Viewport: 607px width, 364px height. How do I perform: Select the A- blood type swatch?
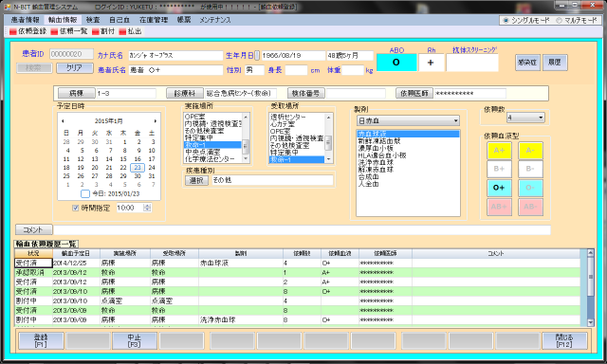530,151
